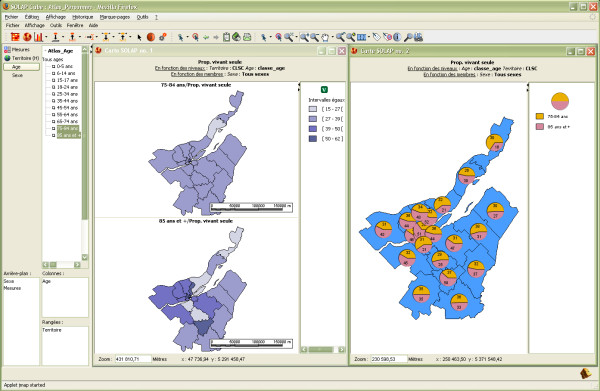
Task: Select the black arrow pointer tool
Action: coord(139,37)
